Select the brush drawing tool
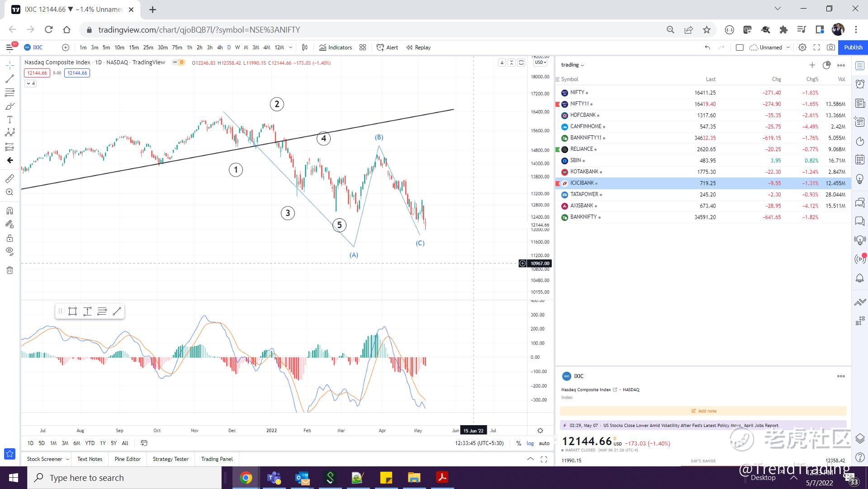The width and height of the screenshot is (868, 489). coord(9,106)
